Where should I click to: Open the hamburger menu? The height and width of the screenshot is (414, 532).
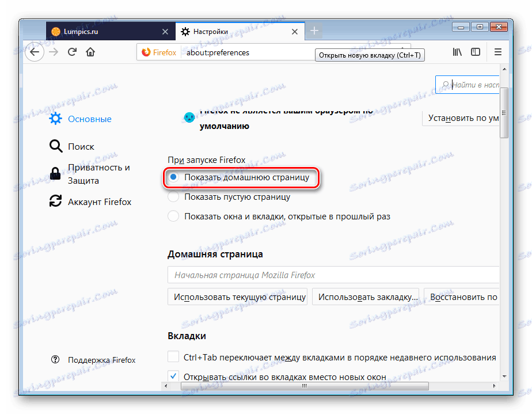point(497,52)
